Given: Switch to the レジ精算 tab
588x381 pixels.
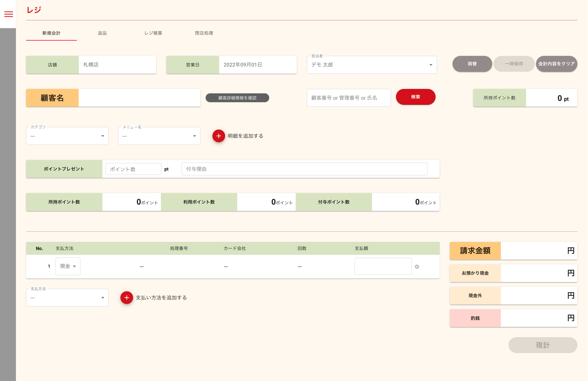Looking at the screenshot, I should coord(153,33).
